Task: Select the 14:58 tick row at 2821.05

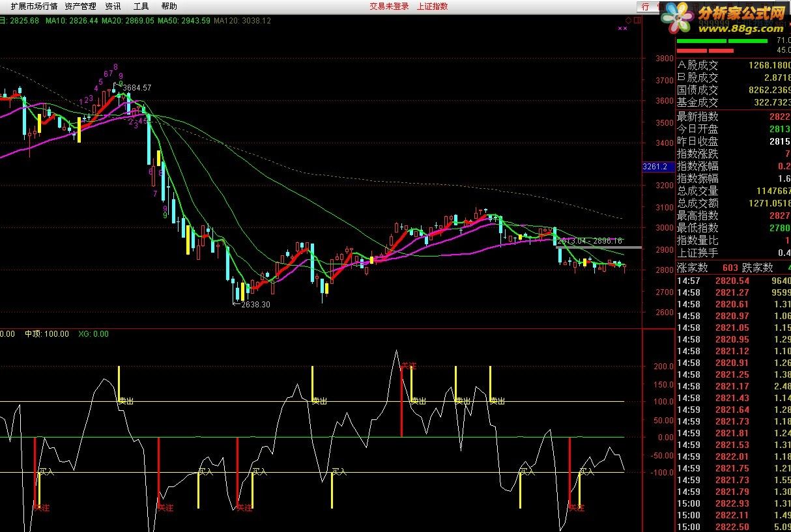Action: (733, 328)
